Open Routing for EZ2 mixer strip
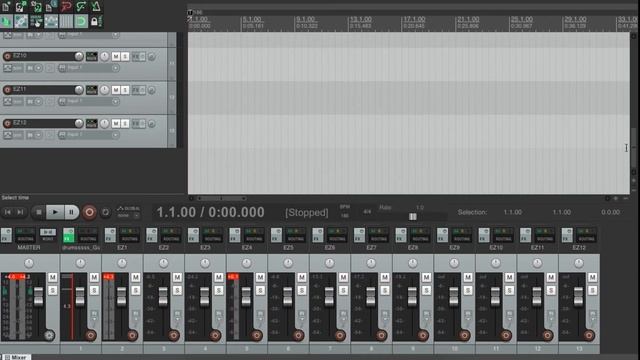The width and height of the screenshot is (640, 360). (171, 236)
